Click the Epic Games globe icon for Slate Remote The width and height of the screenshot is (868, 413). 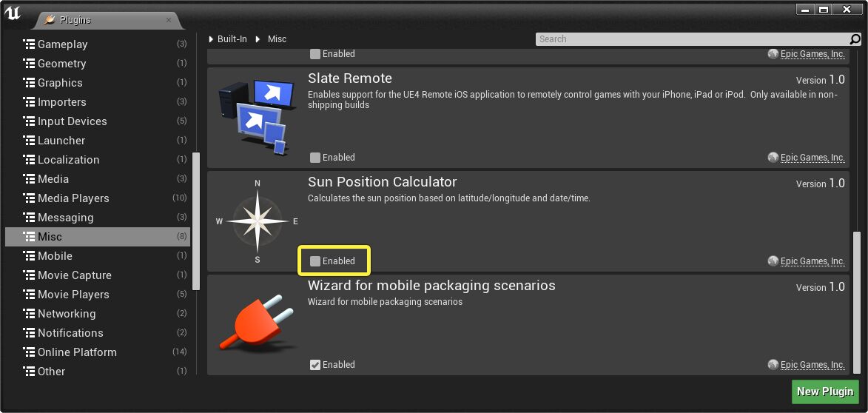(773, 158)
